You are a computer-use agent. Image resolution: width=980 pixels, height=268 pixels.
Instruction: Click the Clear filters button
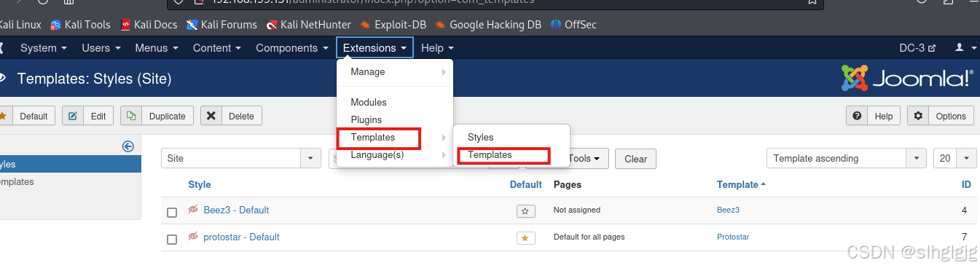click(x=635, y=159)
